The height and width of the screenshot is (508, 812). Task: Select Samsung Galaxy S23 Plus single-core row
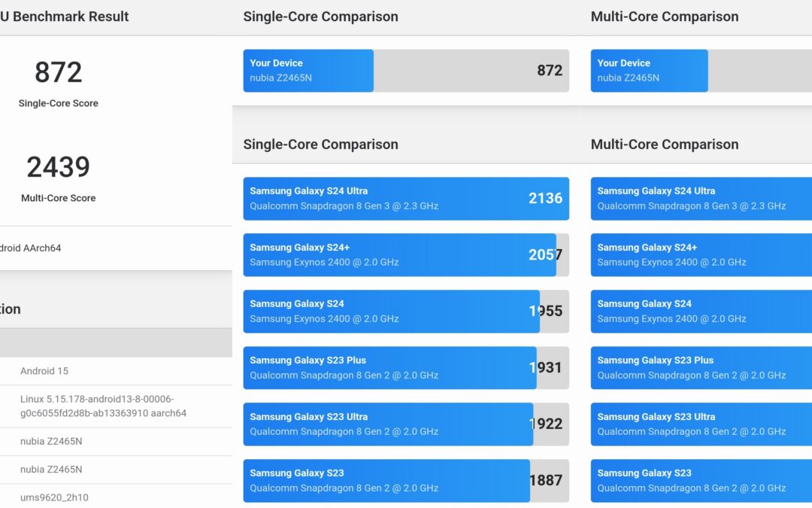pos(405,368)
